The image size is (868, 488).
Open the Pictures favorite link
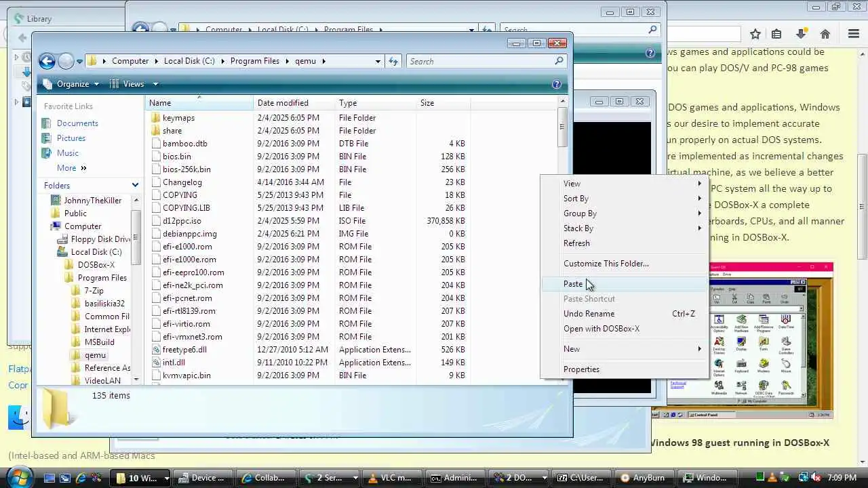pyautogui.click(x=71, y=138)
